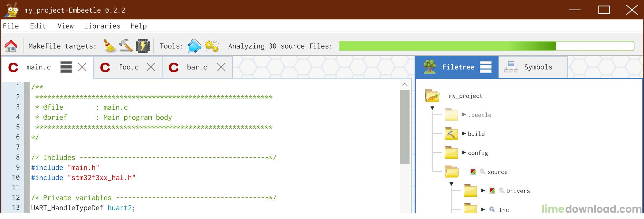Click the my_project folder icon
644x219 pixels.
click(432, 96)
